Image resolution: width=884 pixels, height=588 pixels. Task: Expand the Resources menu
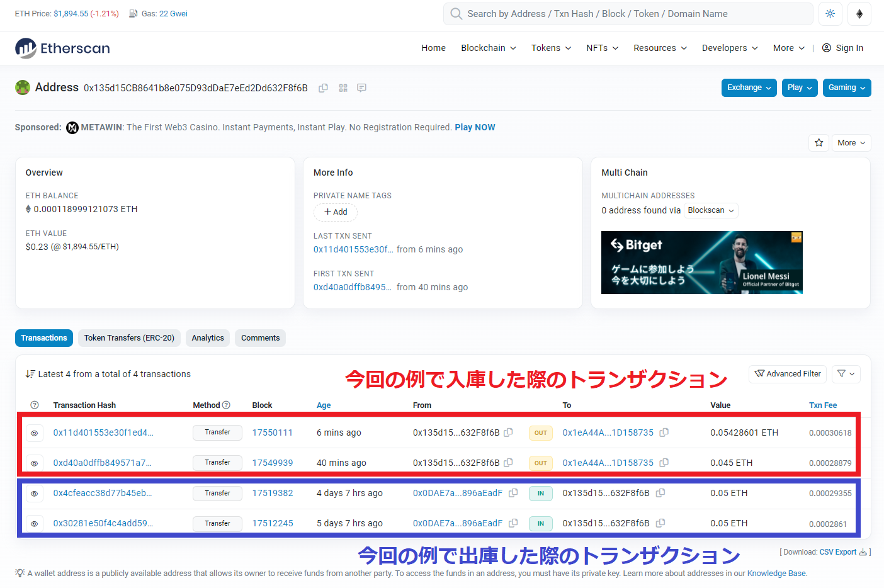point(660,48)
